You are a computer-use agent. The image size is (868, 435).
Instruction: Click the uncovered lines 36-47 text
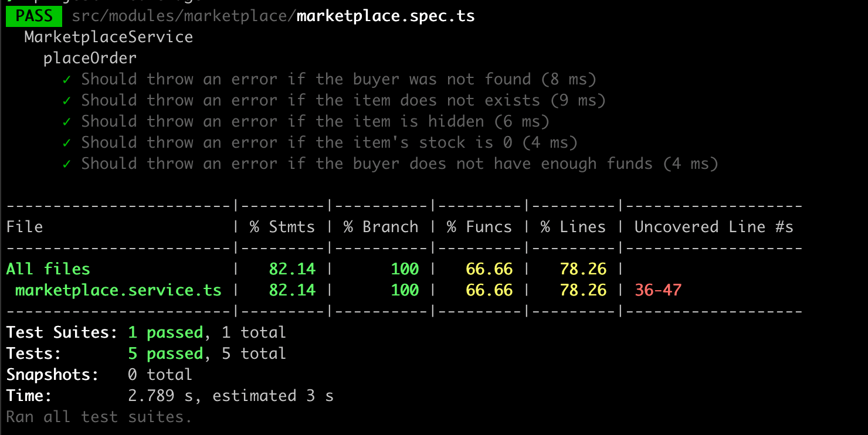coord(657,290)
